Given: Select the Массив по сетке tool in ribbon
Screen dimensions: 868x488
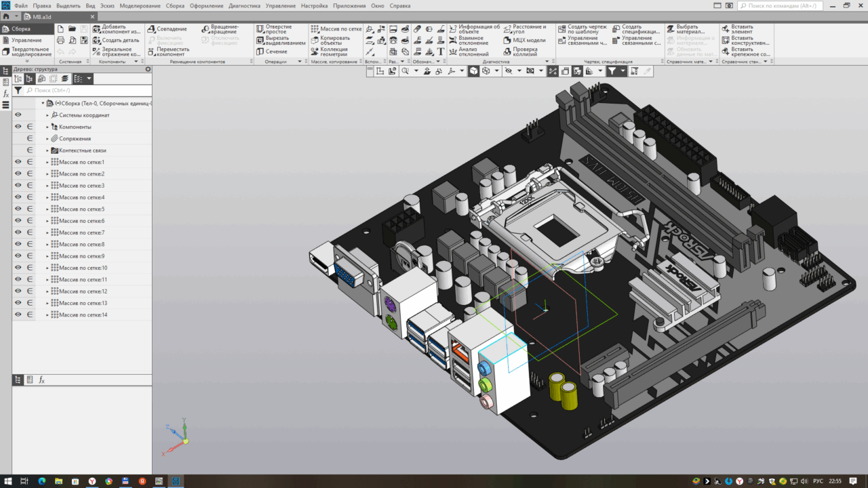Looking at the screenshot, I should (315, 29).
